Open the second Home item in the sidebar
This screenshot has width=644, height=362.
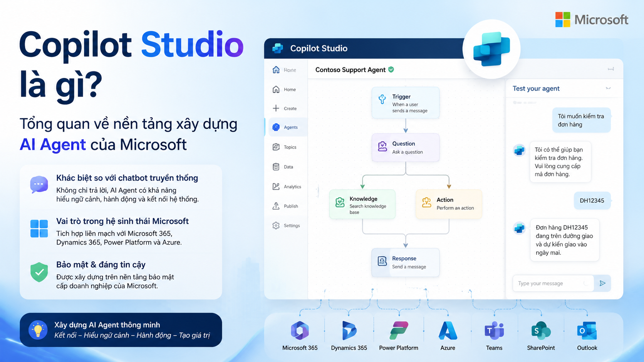pyautogui.click(x=284, y=89)
